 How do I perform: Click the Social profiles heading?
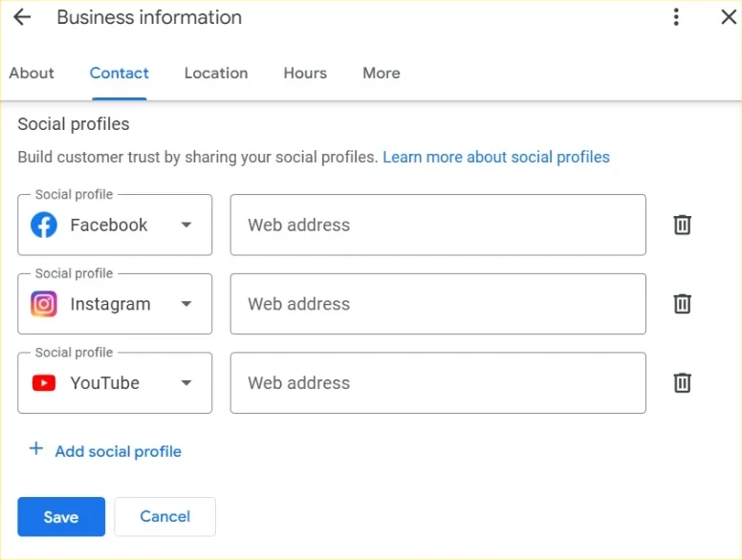[74, 124]
